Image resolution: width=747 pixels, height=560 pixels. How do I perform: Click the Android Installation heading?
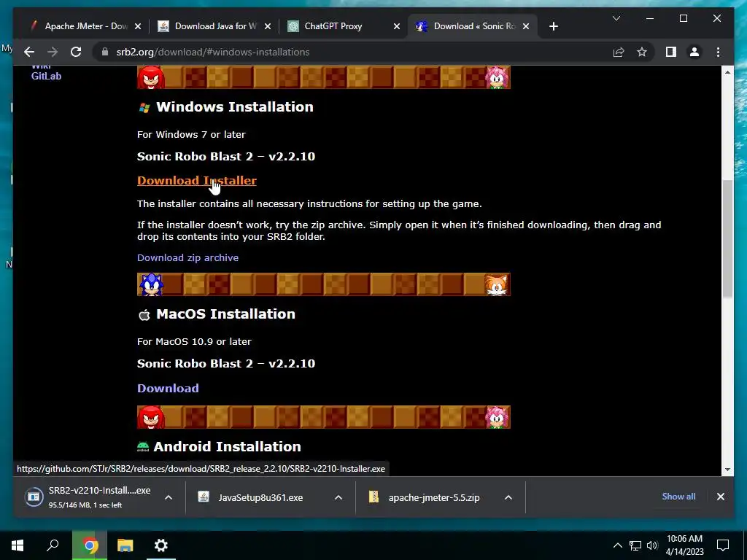tap(227, 446)
